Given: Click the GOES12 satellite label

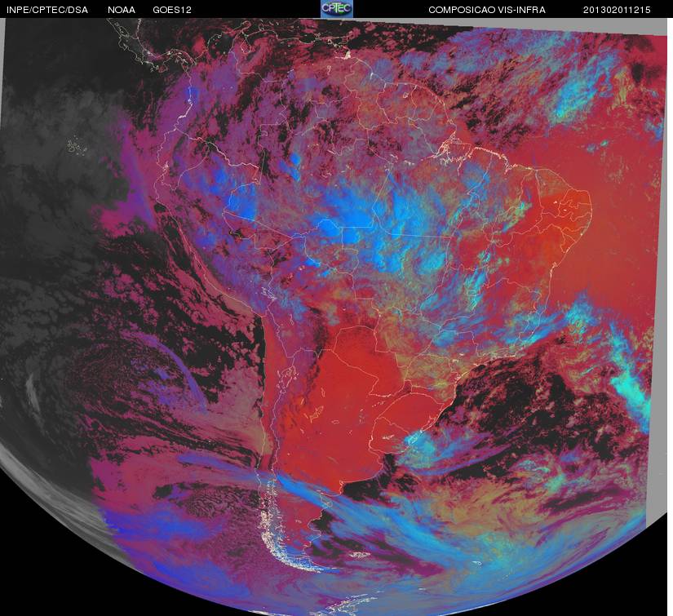Looking at the screenshot, I should pos(172,10).
